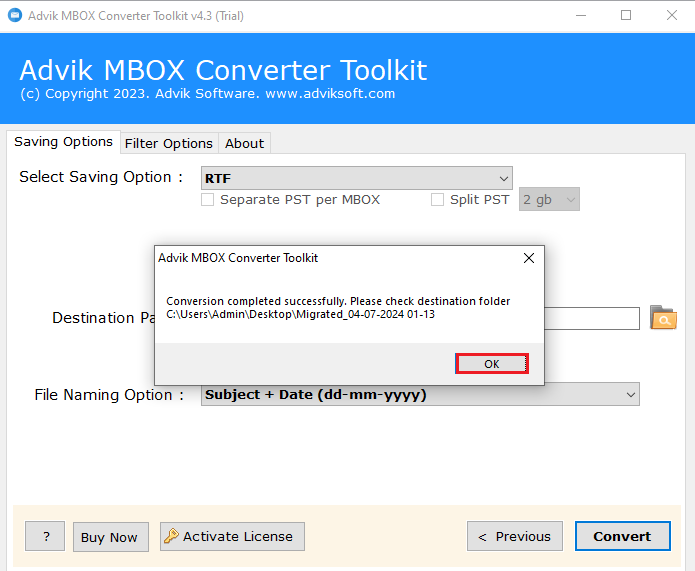Screen dimensions: 695x571
Task: Switch to the Saving Options tab
Action: pos(63,142)
